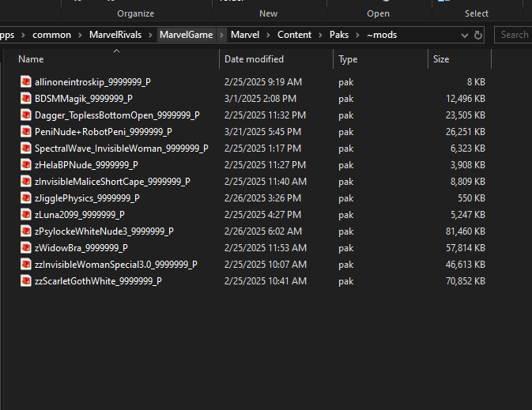
Task: Select file allinoneintroskip_9999999_P
Action: click(92, 82)
